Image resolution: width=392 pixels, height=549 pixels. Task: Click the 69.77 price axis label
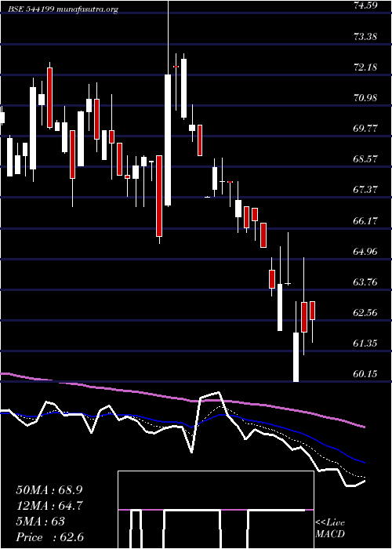pos(366,128)
